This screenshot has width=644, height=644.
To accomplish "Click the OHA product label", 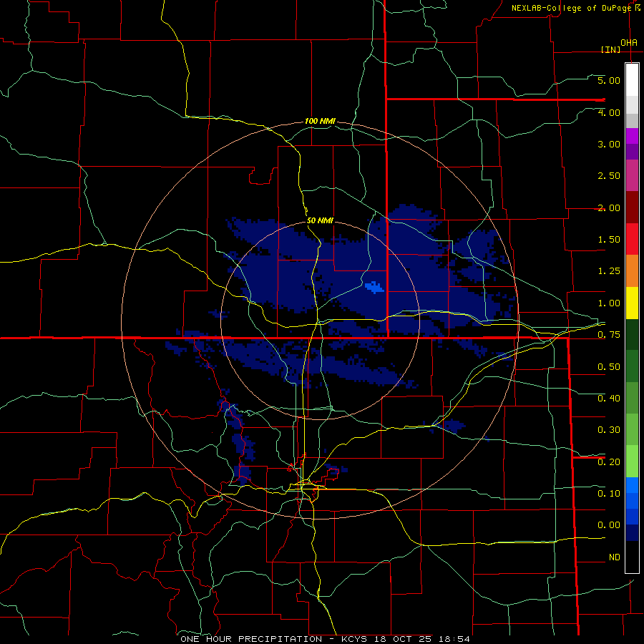I will tap(628, 43).
